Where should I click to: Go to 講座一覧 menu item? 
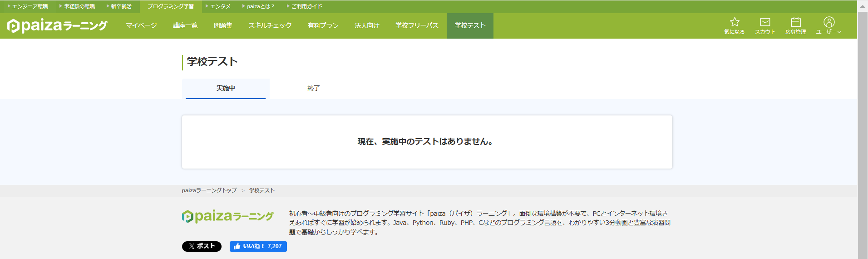tap(185, 25)
